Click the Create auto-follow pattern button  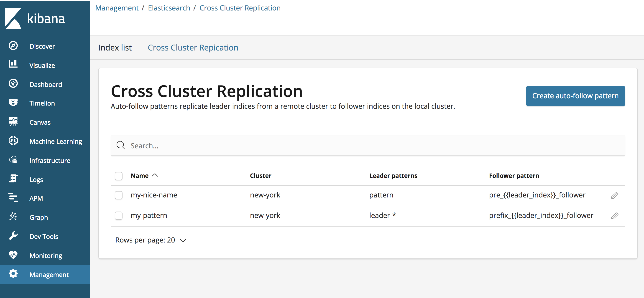pos(575,96)
